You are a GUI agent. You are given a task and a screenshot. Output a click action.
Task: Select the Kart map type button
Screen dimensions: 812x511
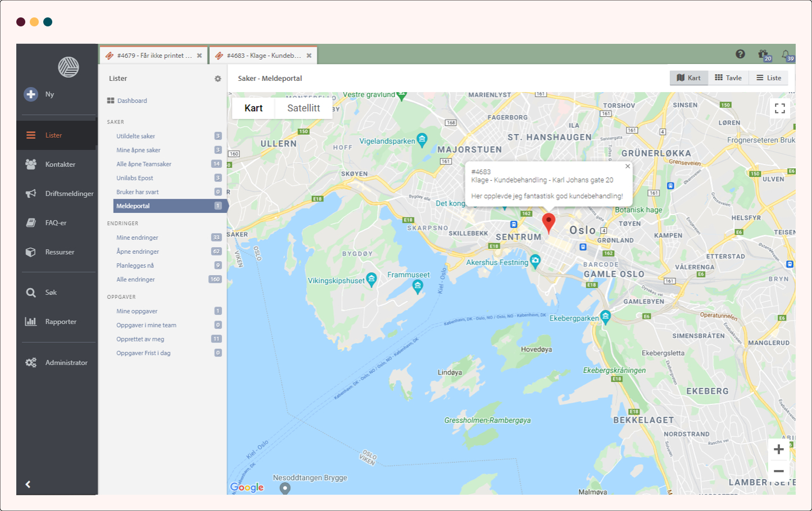tap(253, 108)
